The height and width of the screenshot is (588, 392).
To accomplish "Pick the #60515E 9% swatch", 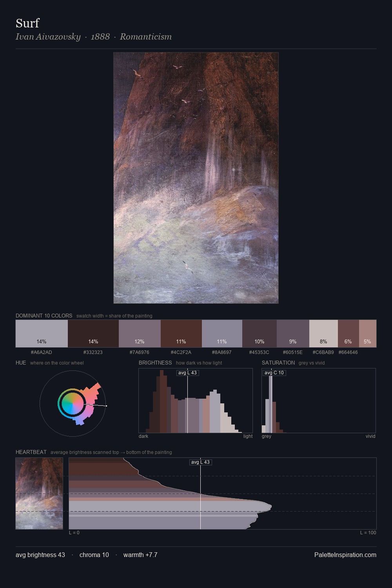I will click(x=293, y=334).
